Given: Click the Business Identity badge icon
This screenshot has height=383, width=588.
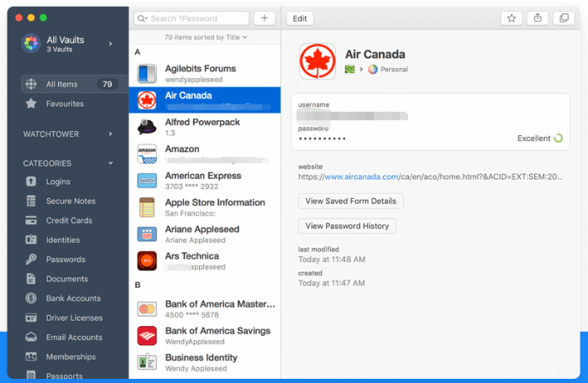Looking at the screenshot, I should 147,362.
